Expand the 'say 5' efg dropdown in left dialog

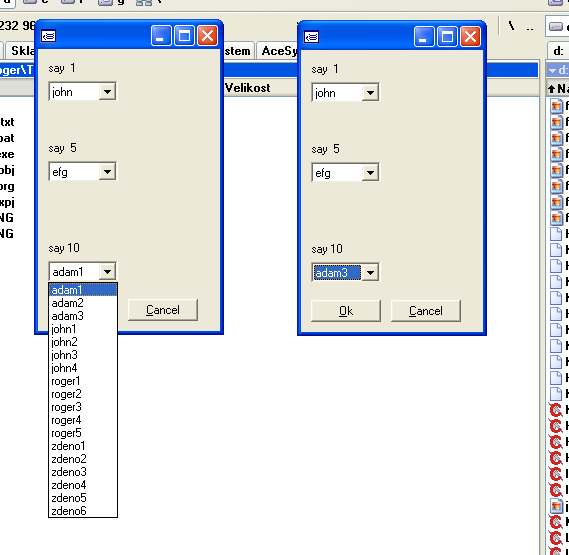coord(107,172)
